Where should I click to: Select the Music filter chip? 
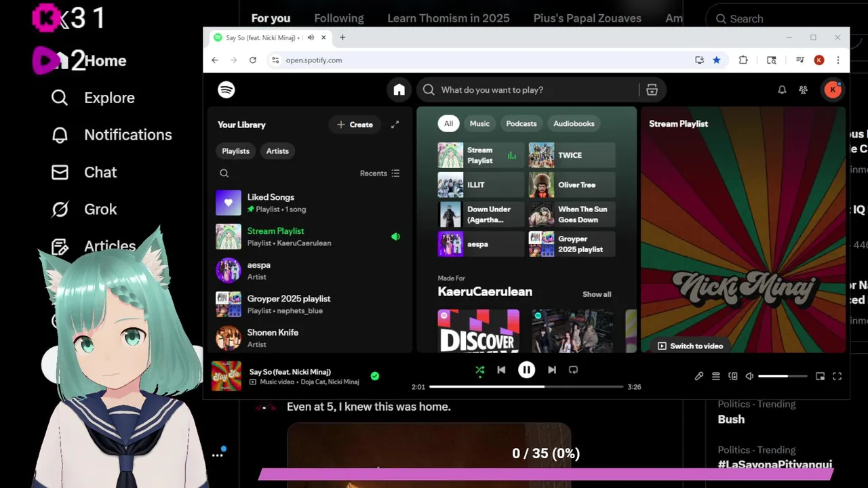pos(479,123)
